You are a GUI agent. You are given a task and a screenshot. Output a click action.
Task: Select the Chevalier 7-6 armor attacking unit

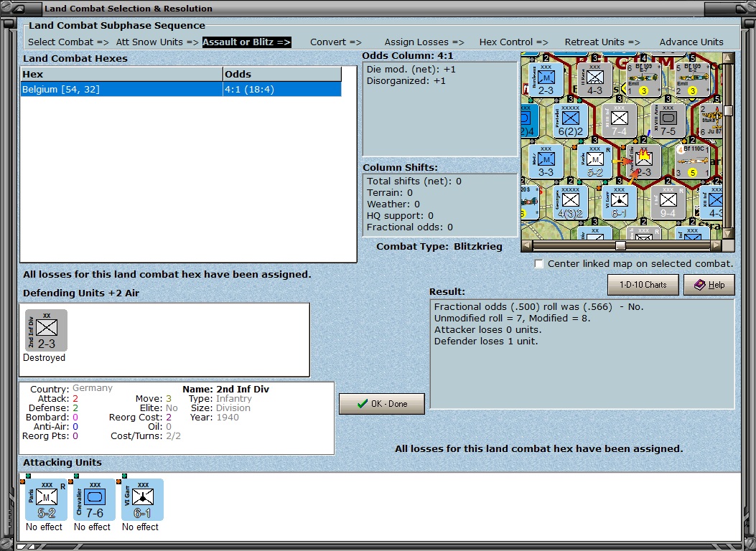tap(95, 499)
